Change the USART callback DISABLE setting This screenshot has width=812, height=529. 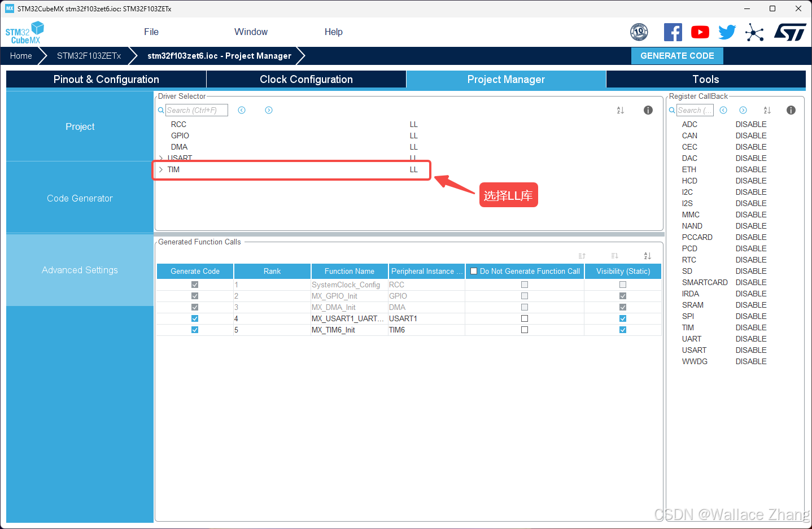751,350
